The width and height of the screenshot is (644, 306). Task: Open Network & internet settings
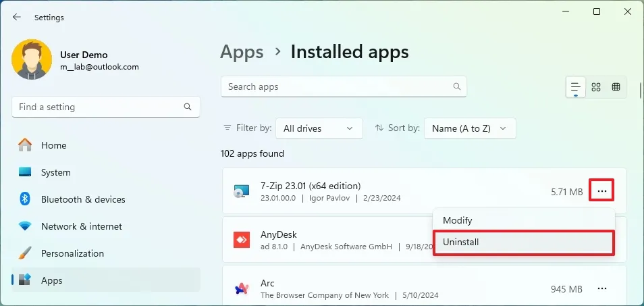point(81,226)
